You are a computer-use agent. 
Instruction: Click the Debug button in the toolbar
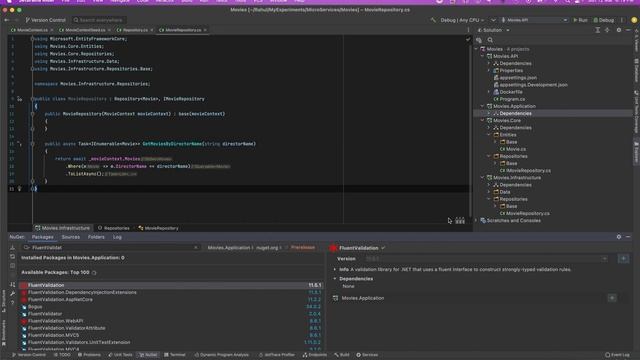603,20
